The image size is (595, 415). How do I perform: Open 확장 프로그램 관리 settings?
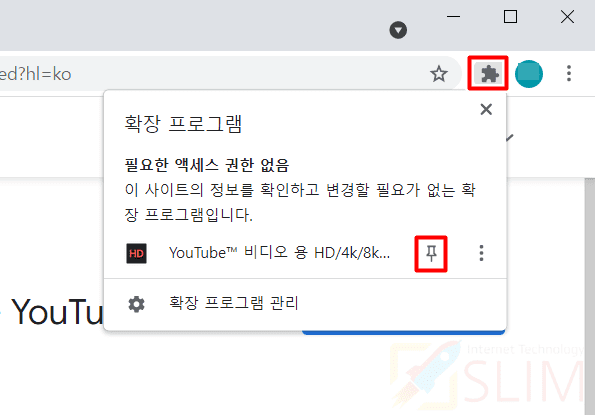pos(305,304)
